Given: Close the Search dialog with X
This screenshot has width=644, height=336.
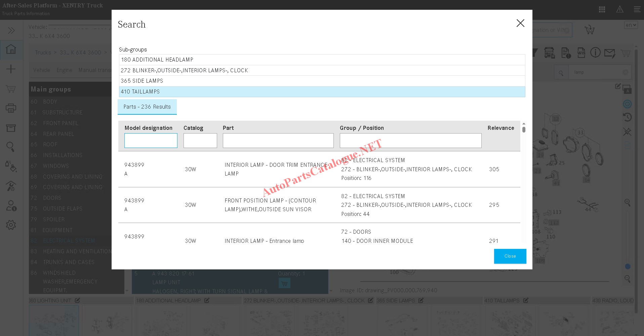Looking at the screenshot, I should coord(520,23).
